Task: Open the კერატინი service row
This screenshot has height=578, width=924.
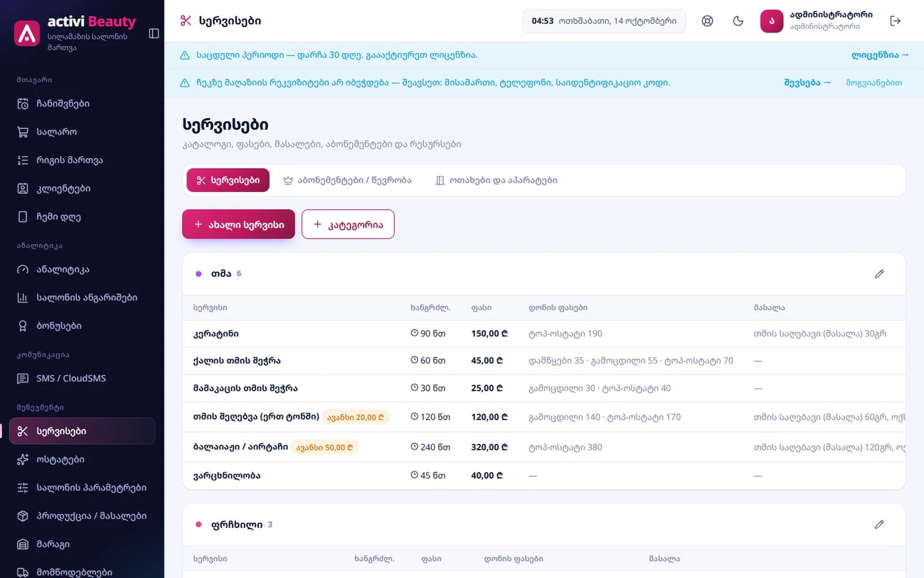Action: click(x=544, y=334)
